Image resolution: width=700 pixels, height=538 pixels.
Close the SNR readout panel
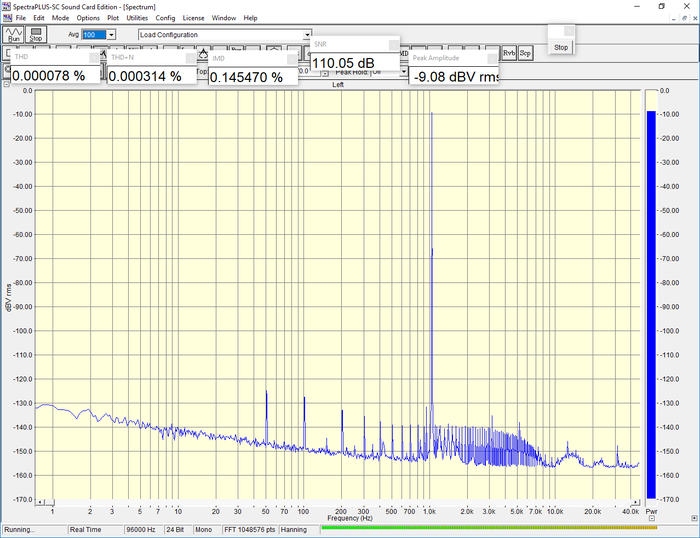pyautogui.click(x=393, y=45)
